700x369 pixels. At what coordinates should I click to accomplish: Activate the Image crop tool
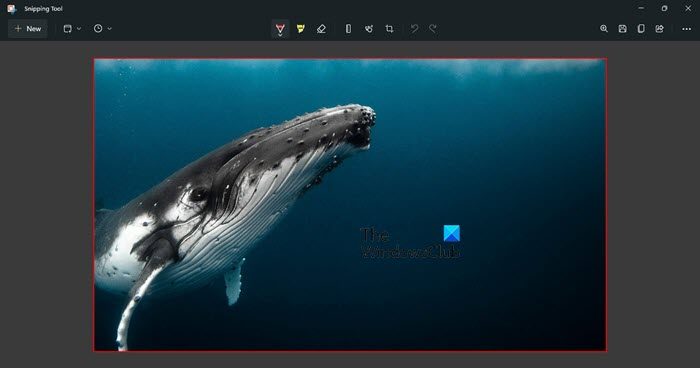point(389,29)
